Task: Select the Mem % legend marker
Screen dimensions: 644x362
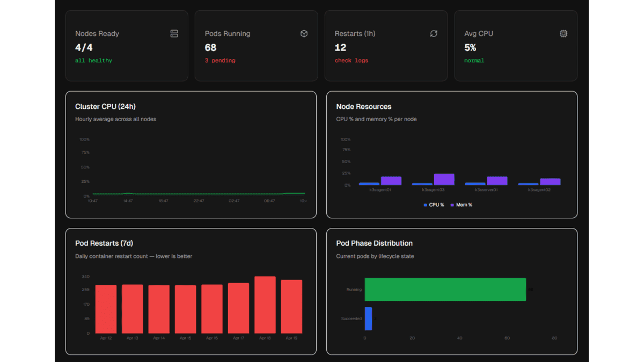Action: [452, 204]
